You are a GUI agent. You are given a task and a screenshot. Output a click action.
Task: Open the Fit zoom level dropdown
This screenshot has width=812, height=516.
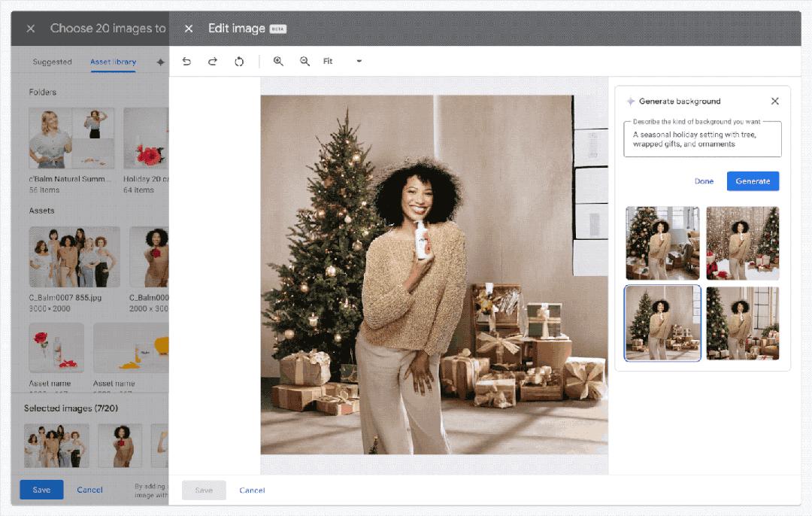click(x=342, y=61)
